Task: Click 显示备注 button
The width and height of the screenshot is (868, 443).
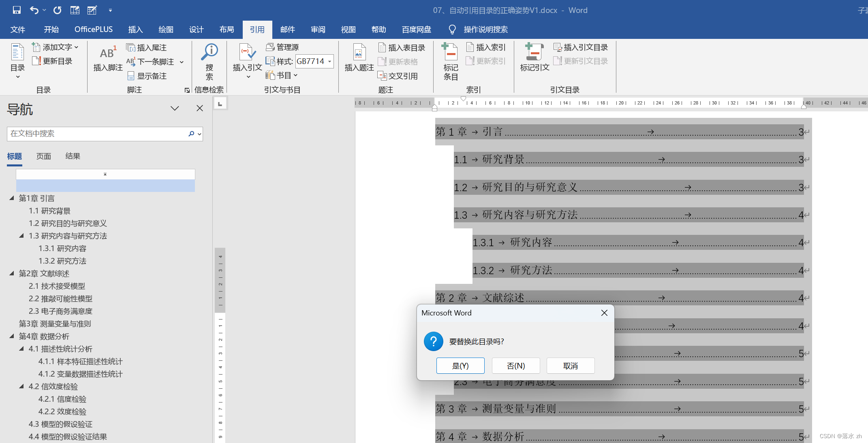Action: (147, 76)
